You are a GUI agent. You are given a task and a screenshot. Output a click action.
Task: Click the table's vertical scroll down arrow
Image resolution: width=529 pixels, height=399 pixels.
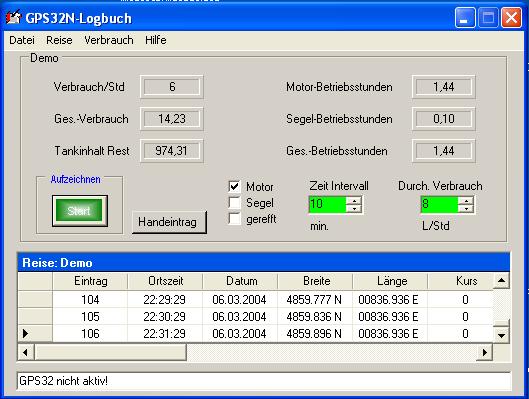(x=501, y=335)
